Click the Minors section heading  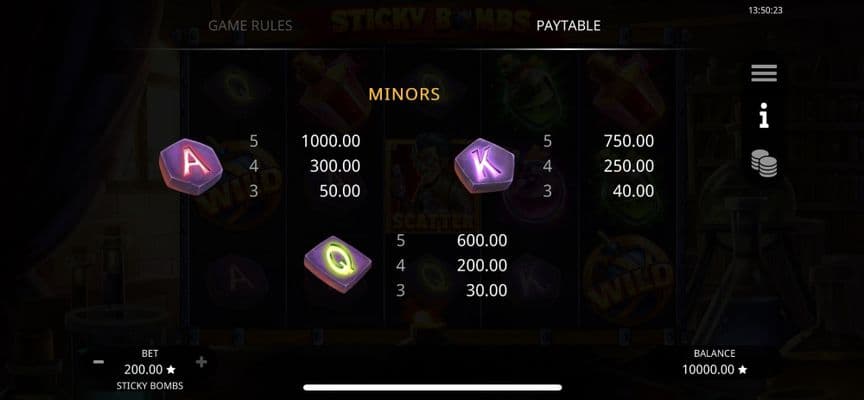404,94
